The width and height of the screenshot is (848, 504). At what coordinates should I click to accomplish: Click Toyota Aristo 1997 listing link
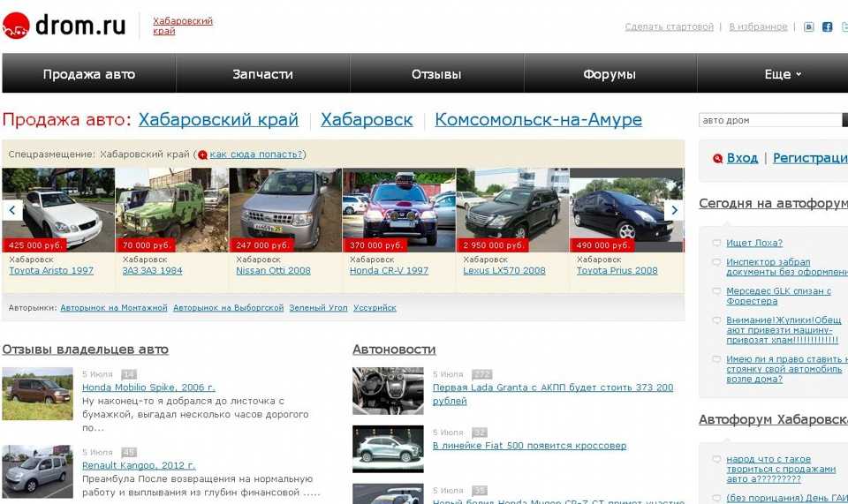(51, 271)
